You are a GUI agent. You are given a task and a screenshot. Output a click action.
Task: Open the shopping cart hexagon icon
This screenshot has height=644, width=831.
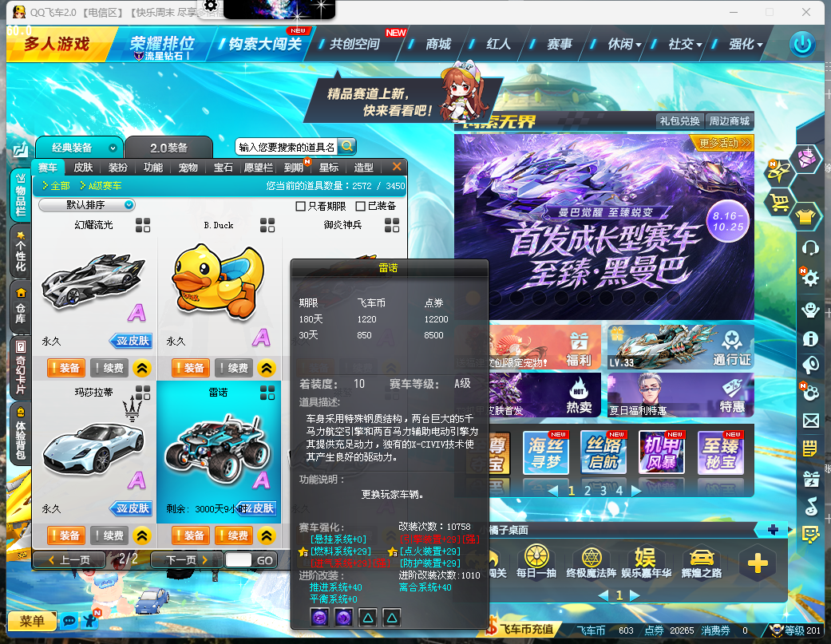click(778, 203)
